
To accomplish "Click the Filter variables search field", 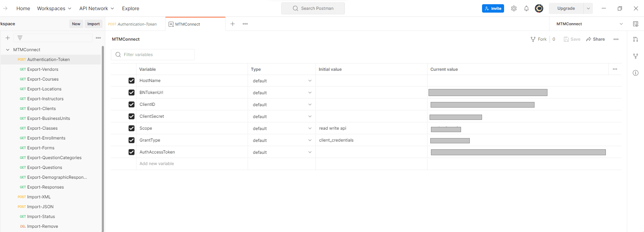I will coord(153,55).
